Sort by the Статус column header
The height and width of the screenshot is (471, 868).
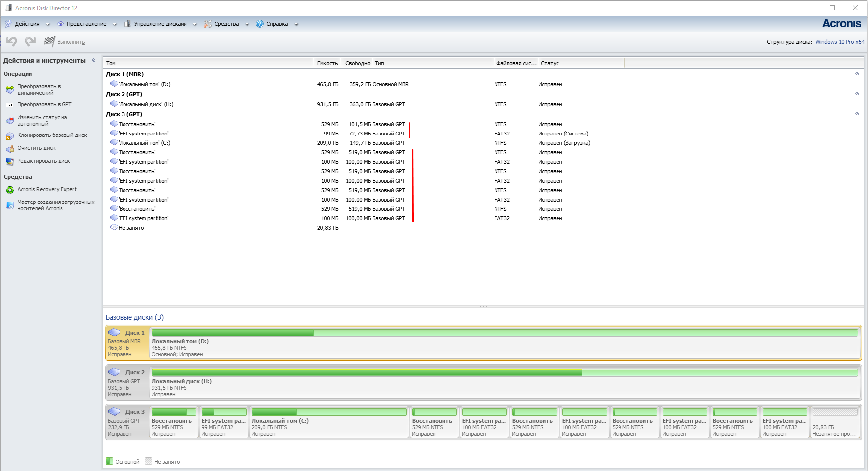581,63
